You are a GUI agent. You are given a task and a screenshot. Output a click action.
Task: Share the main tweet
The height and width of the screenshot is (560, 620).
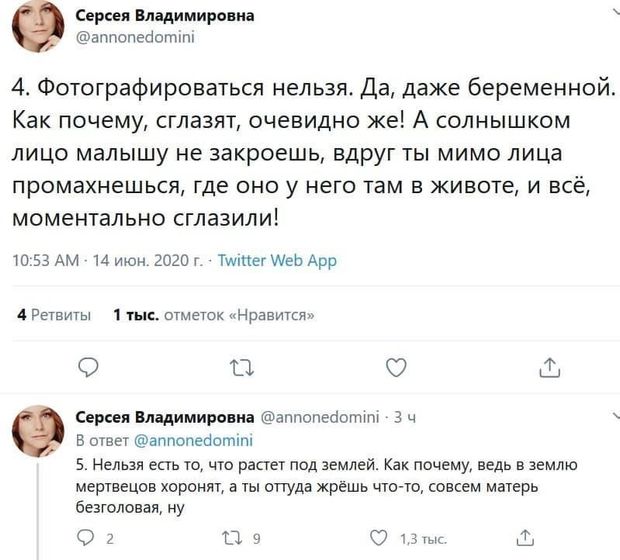click(549, 368)
